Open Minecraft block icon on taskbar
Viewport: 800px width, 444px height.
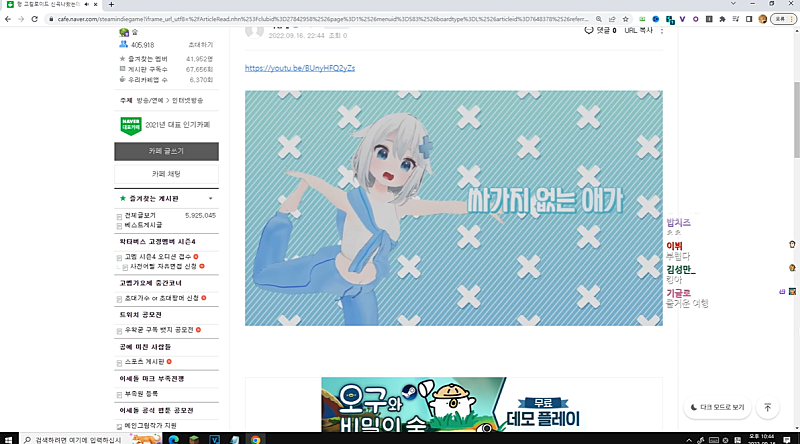[194, 439]
